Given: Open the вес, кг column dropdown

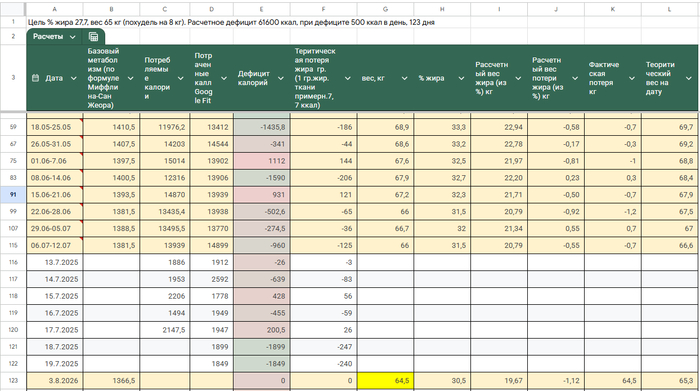Looking at the screenshot, I should click(404, 78).
